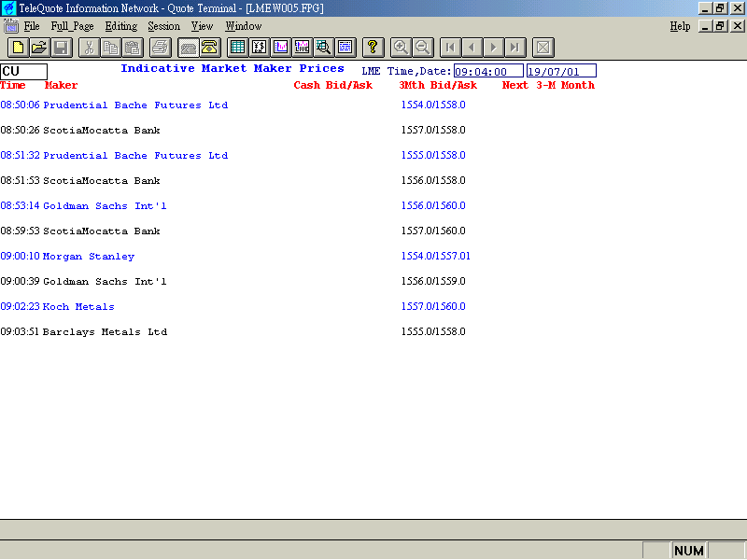Click the CU symbol input box
747x560 pixels.
24,72
